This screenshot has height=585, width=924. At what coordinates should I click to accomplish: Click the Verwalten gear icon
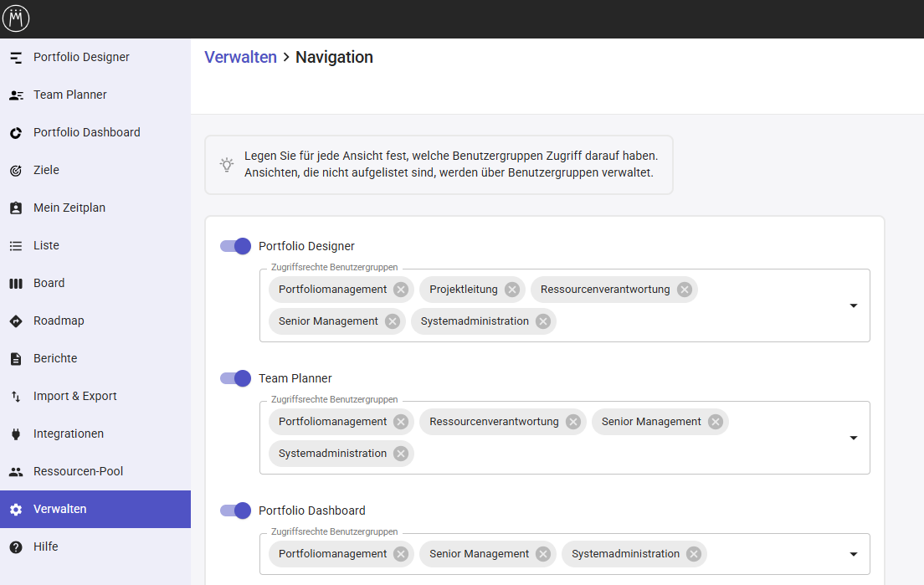coord(16,510)
